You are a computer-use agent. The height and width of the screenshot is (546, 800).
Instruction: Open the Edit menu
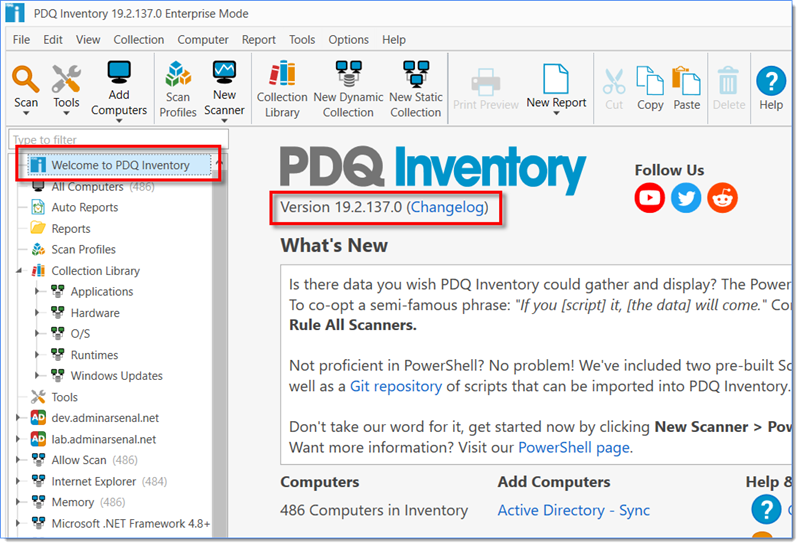[x=53, y=39]
